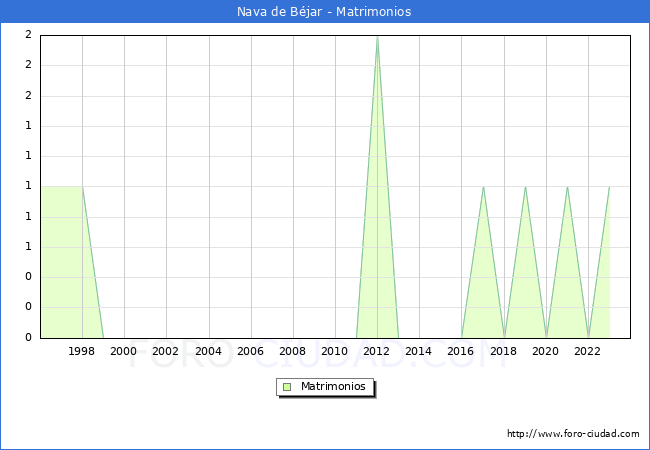Click the 2022 x-axis label
Viewport: 650px width, 450px height.
(587, 351)
